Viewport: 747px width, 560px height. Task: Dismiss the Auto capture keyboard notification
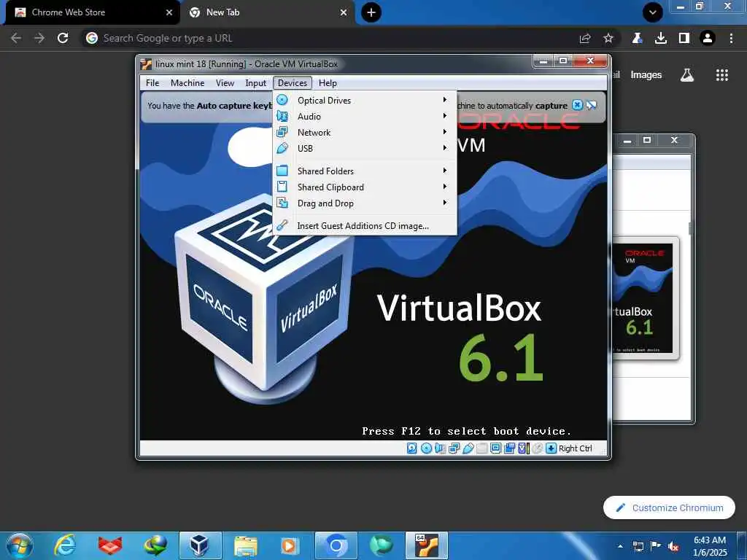pos(577,105)
